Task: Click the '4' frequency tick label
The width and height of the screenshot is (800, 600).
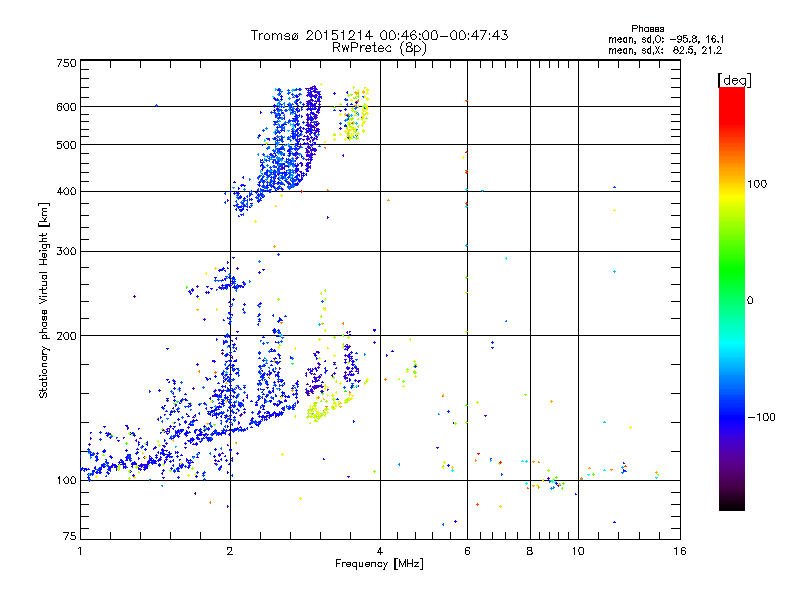Action: [380, 551]
